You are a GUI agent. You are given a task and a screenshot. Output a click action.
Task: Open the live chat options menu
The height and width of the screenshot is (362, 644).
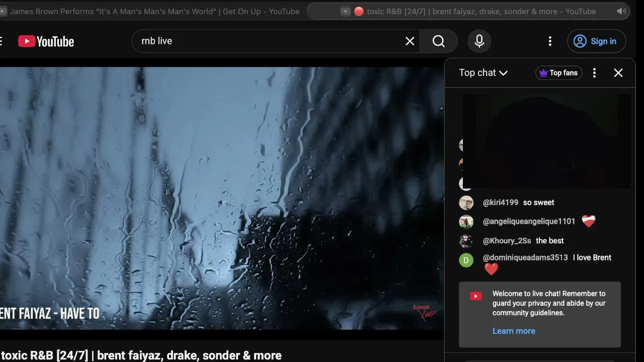click(594, 73)
